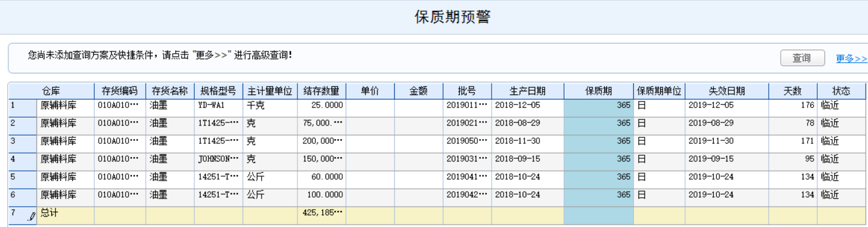This screenshot has height=227, width=868.
Task: Select the 单价 column header
Action: (370, 91)
